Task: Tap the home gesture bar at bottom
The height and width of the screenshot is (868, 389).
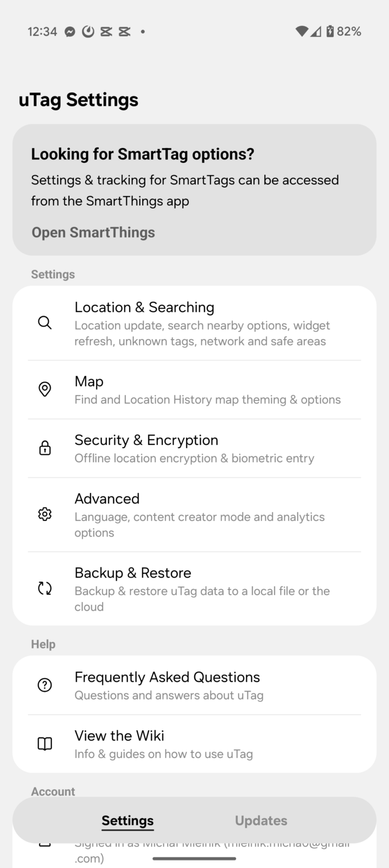Action: click(x=194, y=859)
